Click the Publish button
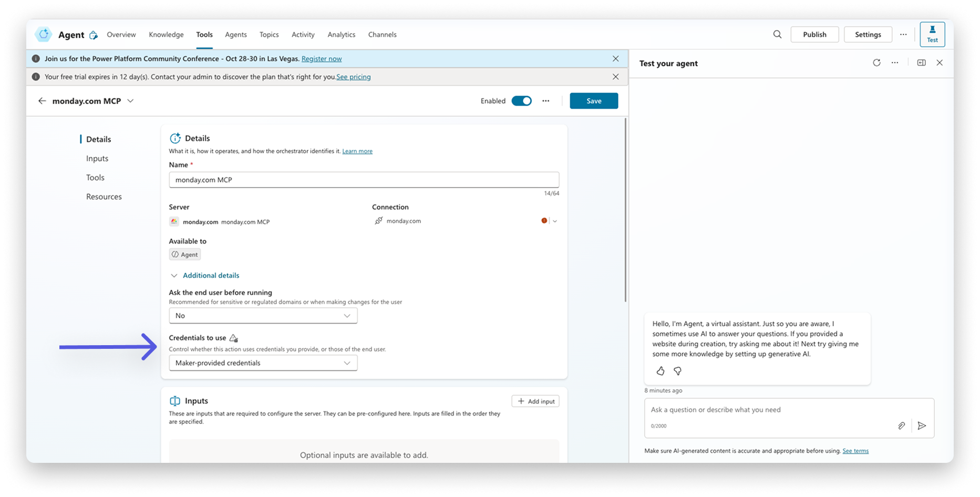 point(814,35)
